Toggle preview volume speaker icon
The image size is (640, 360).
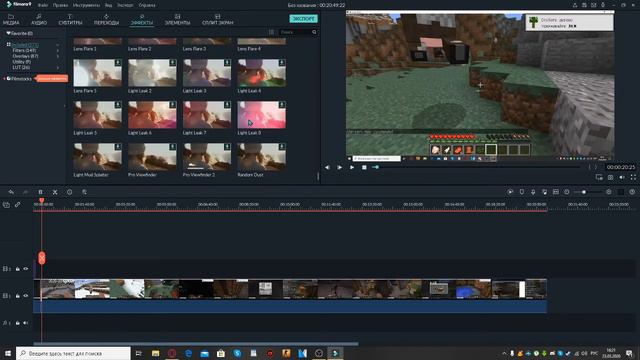click(622, 177)
